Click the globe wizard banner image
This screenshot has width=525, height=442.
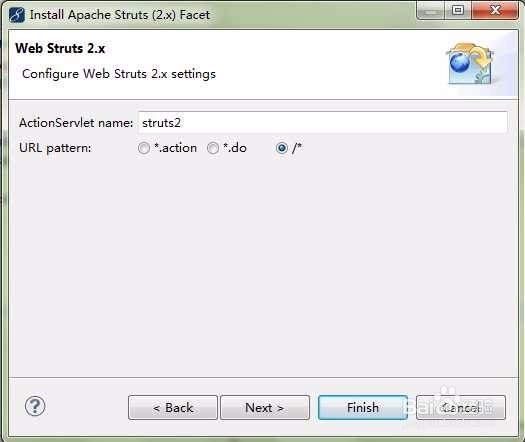click(x=470, y=64)
